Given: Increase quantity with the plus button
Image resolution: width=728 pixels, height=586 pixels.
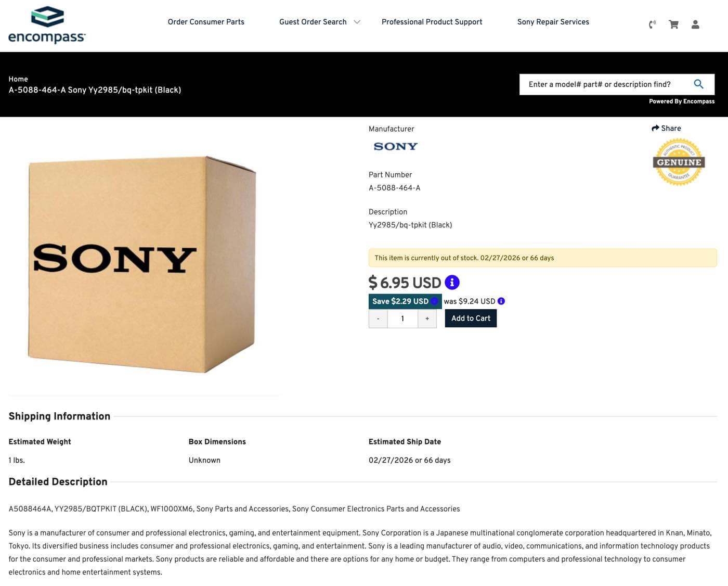Looking at the screenshot, I should click(x=427, y=319).
